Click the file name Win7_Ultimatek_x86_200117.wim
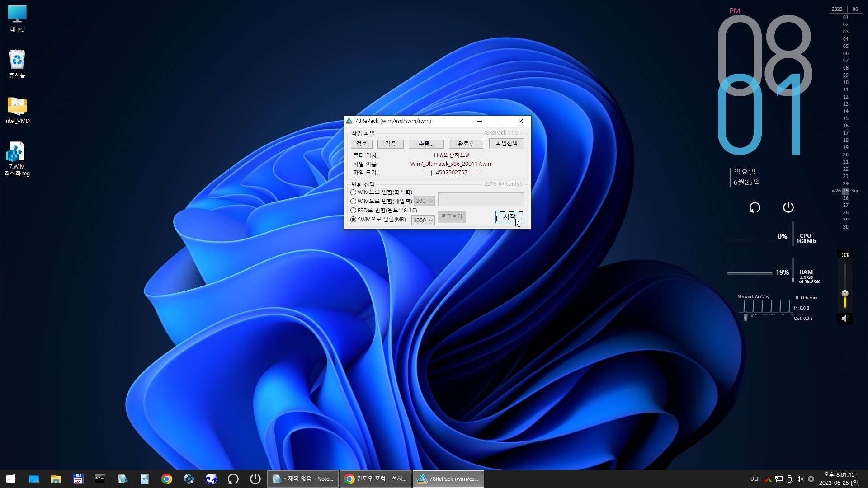Viewport: 868px width, 488px height. 452,164
